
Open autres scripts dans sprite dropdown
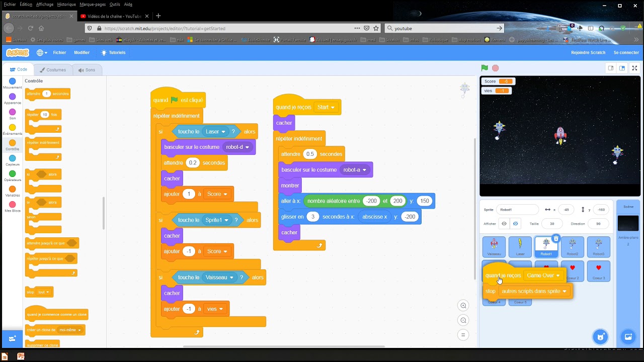point(534,291)
